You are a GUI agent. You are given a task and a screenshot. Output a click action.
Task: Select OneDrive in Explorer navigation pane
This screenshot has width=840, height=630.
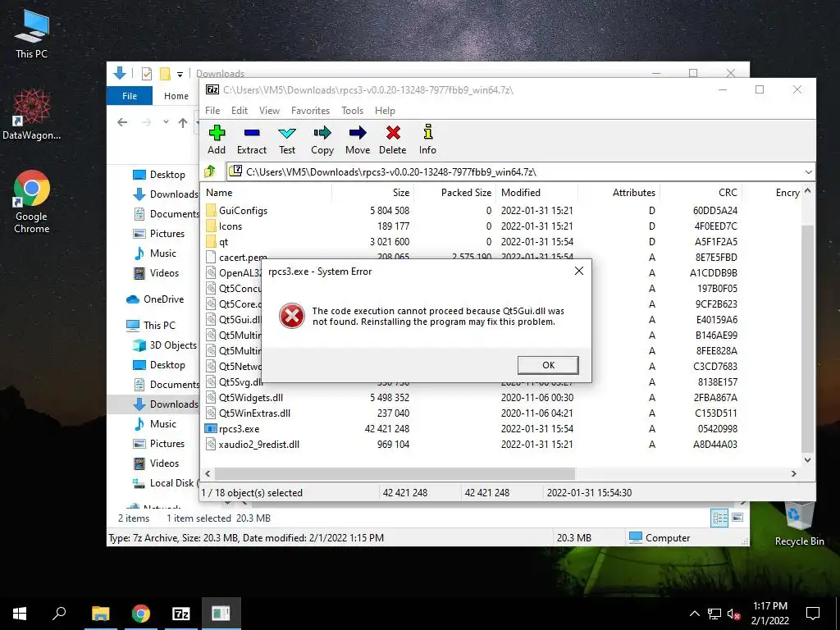pos(156,299)
